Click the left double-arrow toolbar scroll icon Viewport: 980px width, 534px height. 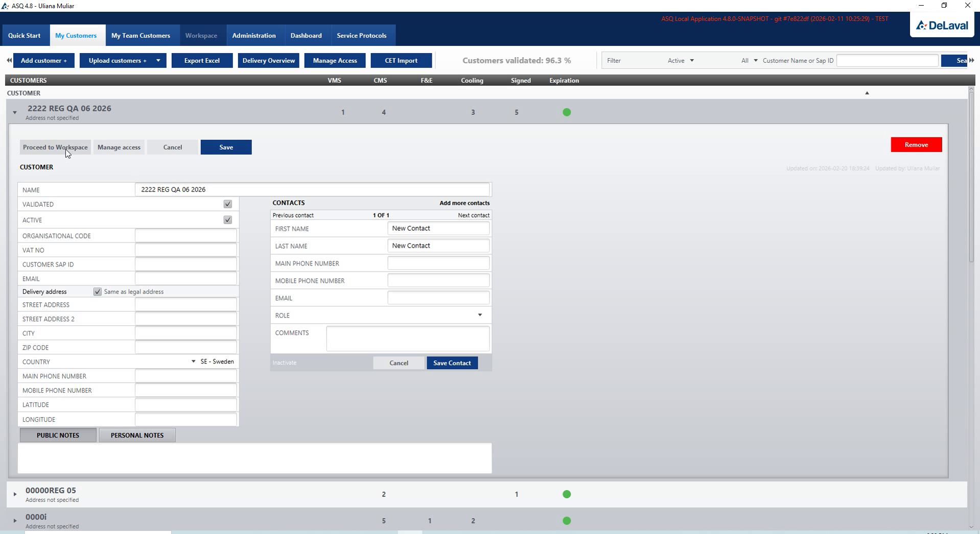coord(9,60)
